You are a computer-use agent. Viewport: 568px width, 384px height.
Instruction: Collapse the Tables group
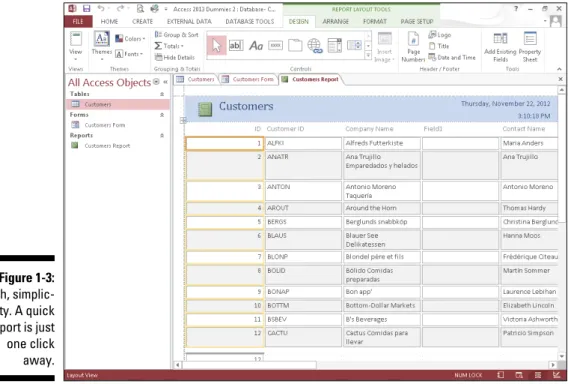(x=162, y=94)
